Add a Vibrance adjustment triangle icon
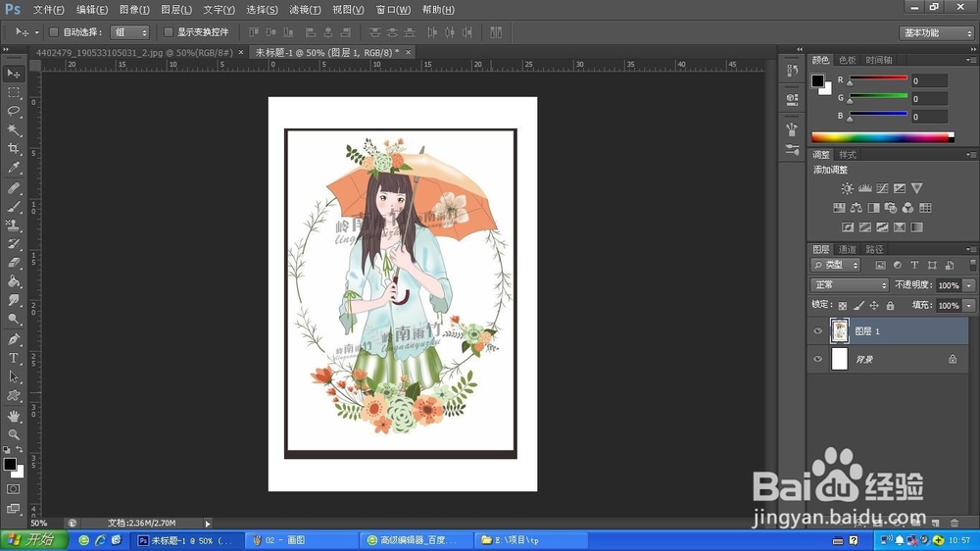Image resolution: width=980 pixels, height=551 pixels. point(917,188)
